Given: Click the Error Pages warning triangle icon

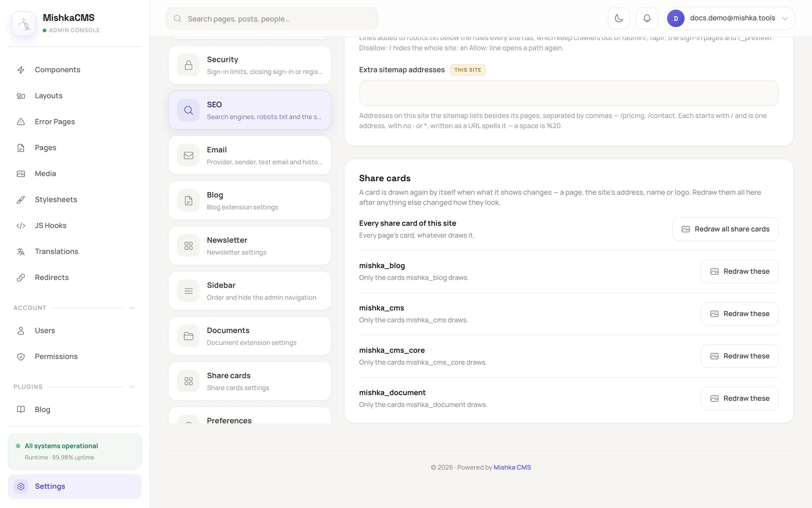Looking at the screenshot, I should click(x=21, y=122).
